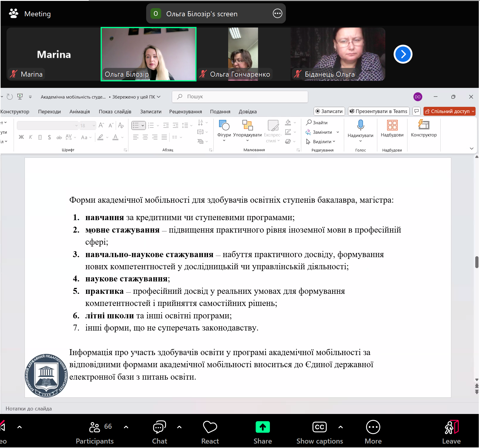480x448 pixels.
Task: Toggle italic К formatting
Action: [30, 137]
